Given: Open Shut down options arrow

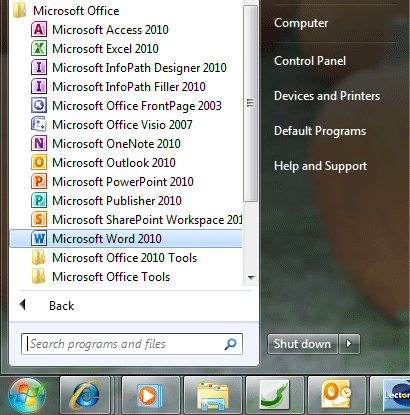Looking at the screenshot, I should (x=349, y=344).
